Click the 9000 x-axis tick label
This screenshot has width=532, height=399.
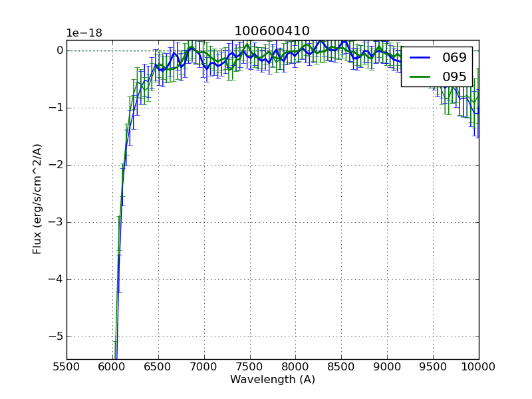pos(387,366)
